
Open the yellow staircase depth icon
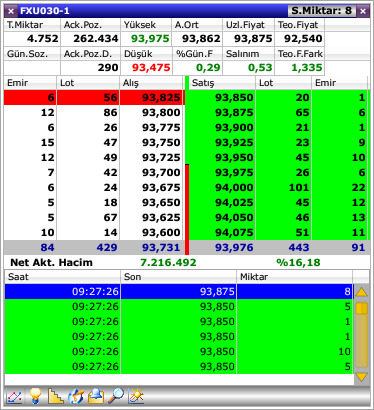pos(55,396)
